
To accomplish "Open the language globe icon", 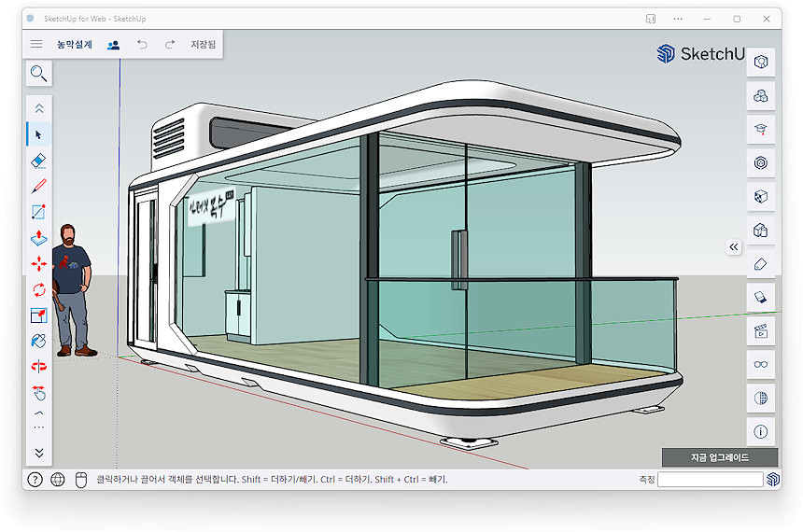I will click(x=58, y=480).
